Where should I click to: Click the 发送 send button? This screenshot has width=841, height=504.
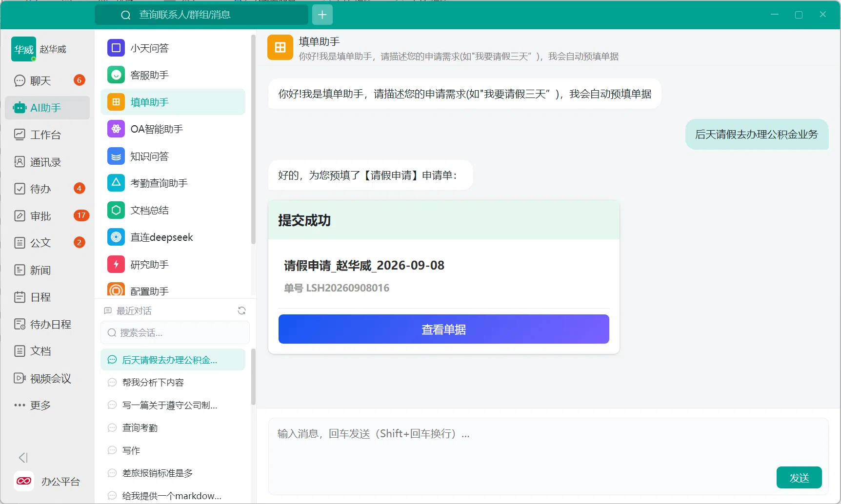coord(799,478)
